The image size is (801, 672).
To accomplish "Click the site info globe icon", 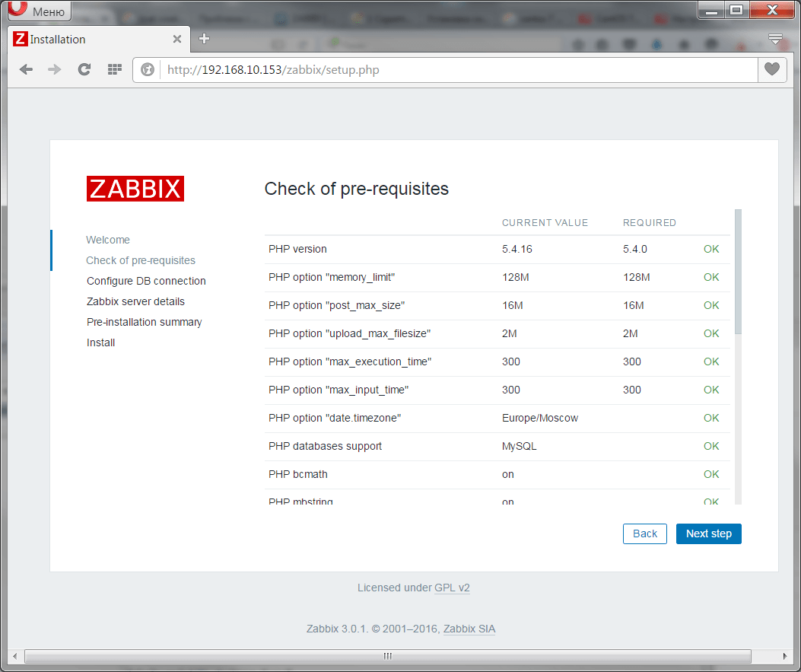I will point(148,70).
